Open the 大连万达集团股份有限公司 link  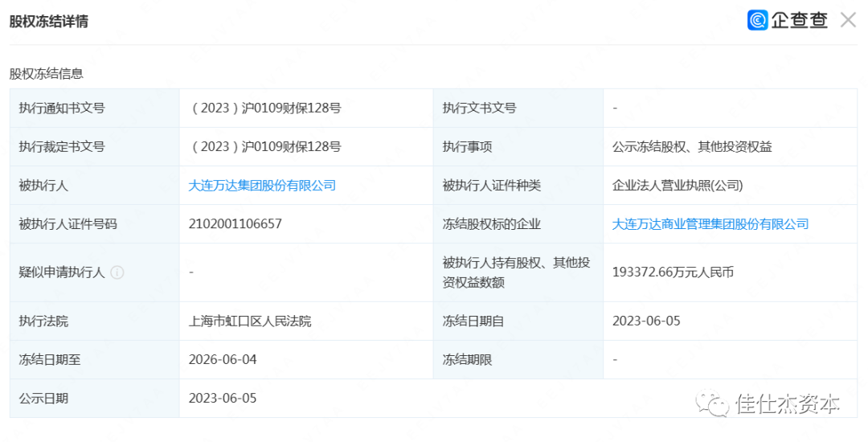[262, 186]
